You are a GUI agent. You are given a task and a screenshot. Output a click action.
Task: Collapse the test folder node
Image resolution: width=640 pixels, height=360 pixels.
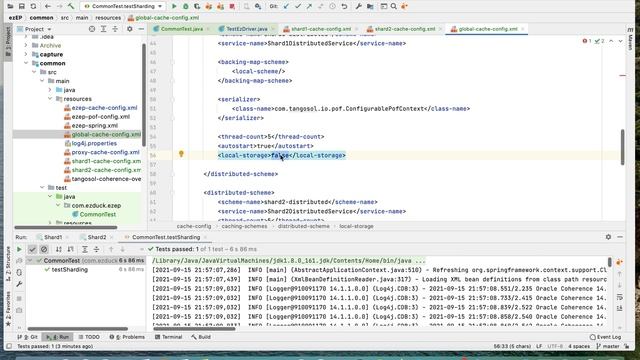pyautogui.click(x=42, y=188)
